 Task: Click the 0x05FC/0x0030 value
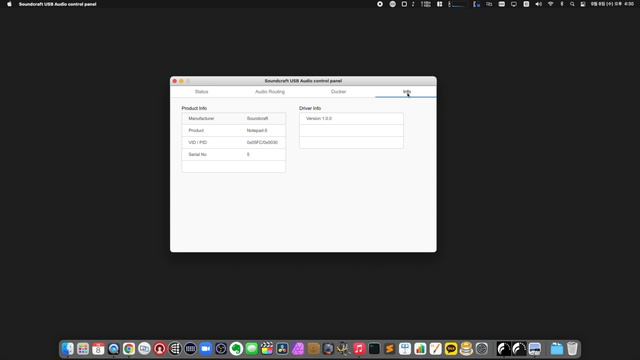(x=262, y=142)
